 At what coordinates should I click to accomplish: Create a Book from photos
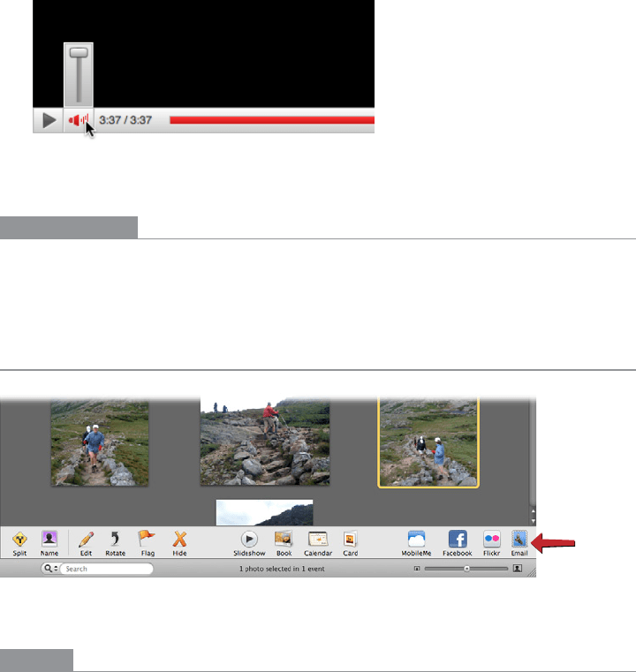point(284,543)
